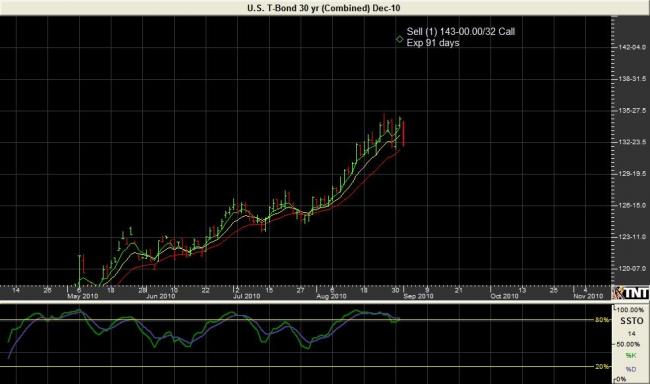Click the TNT logo icon

click(x=631, y=293)
